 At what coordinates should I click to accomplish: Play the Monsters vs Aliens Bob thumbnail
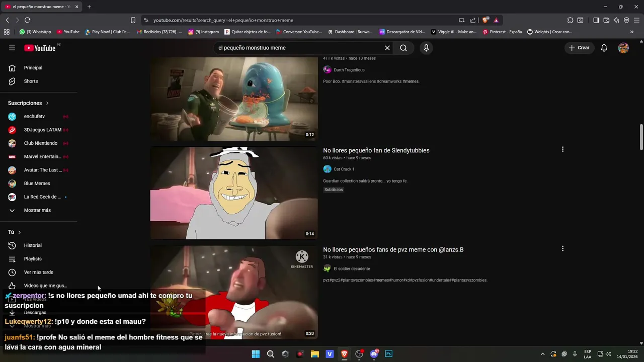click(234, 99)
